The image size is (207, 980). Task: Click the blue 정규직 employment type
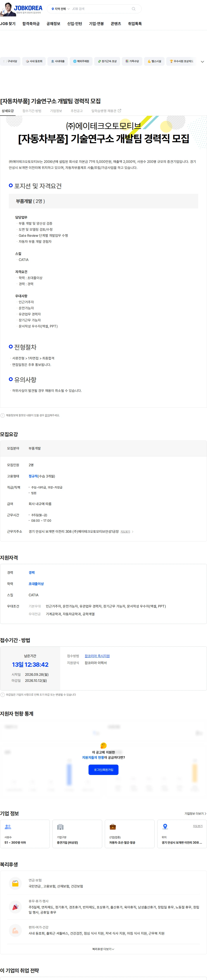point(33,476)
